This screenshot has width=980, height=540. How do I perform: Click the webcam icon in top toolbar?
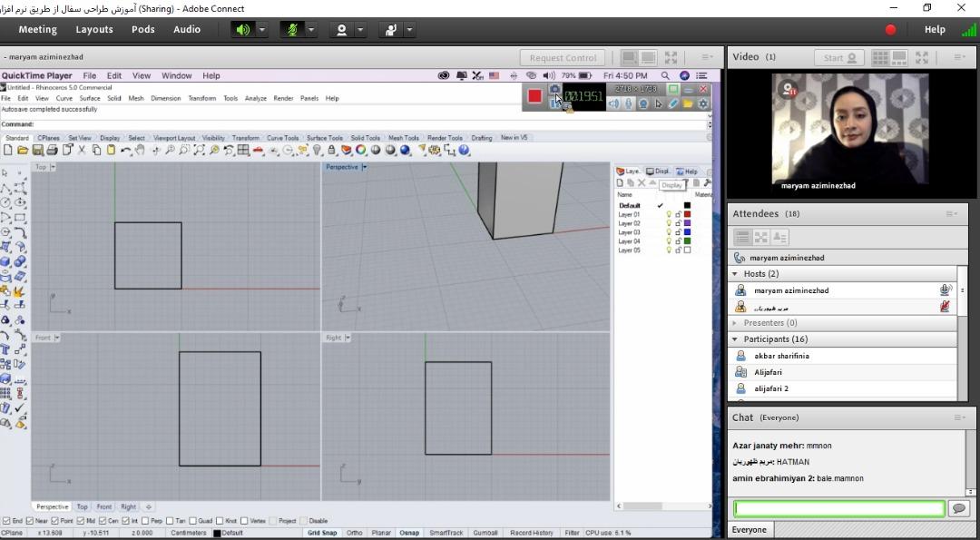(x=341, y=30)
